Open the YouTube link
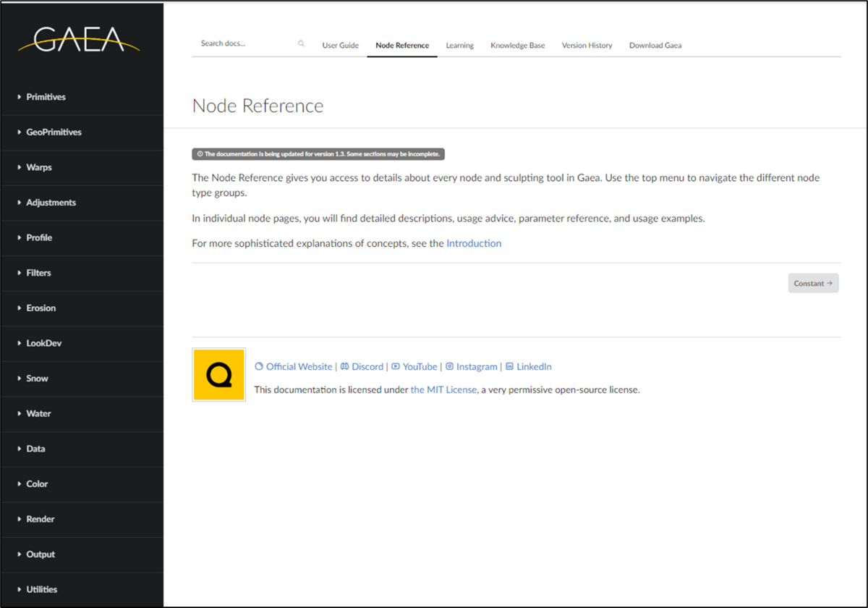Viewport: 868px width, 608px height. (x=414, y=367)
